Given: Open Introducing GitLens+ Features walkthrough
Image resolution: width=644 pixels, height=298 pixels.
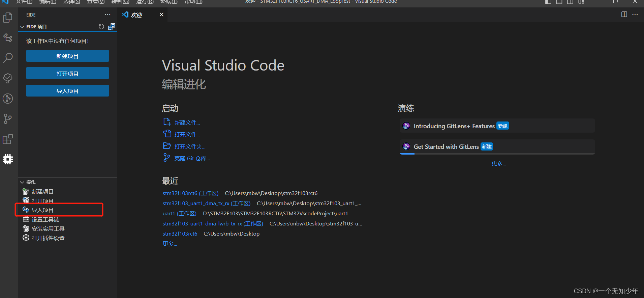Looking at the screenshot, I should pyautogui.click(x=497, y=126).
